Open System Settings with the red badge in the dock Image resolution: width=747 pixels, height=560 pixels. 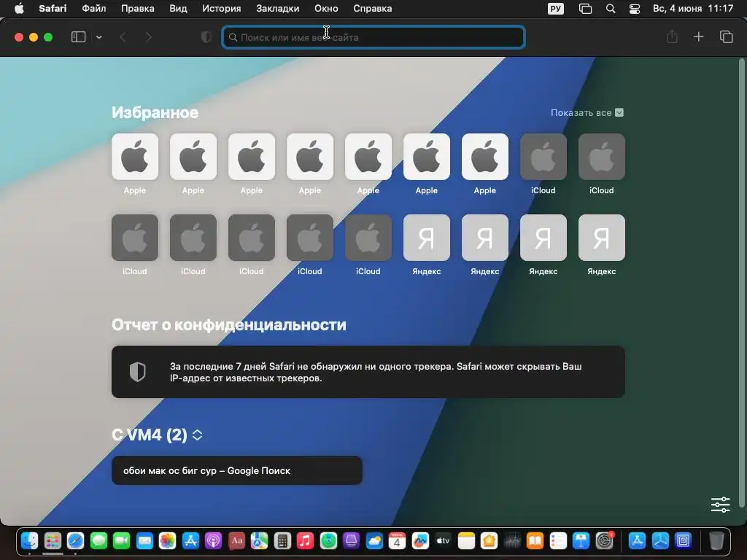point(605,541)
